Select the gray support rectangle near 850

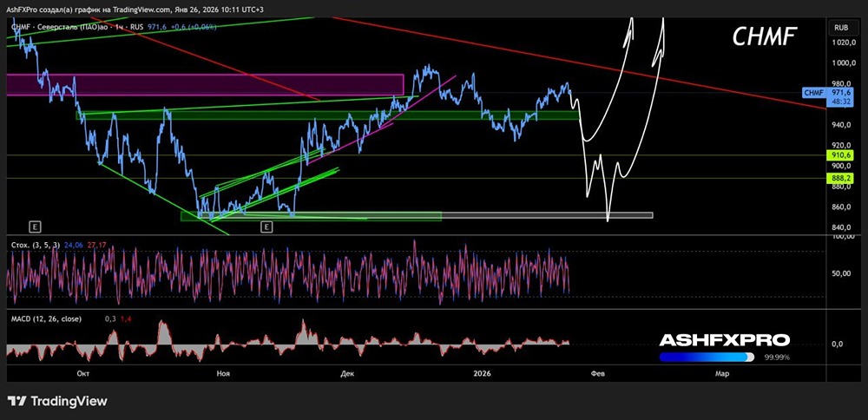(x=547, y=214)
